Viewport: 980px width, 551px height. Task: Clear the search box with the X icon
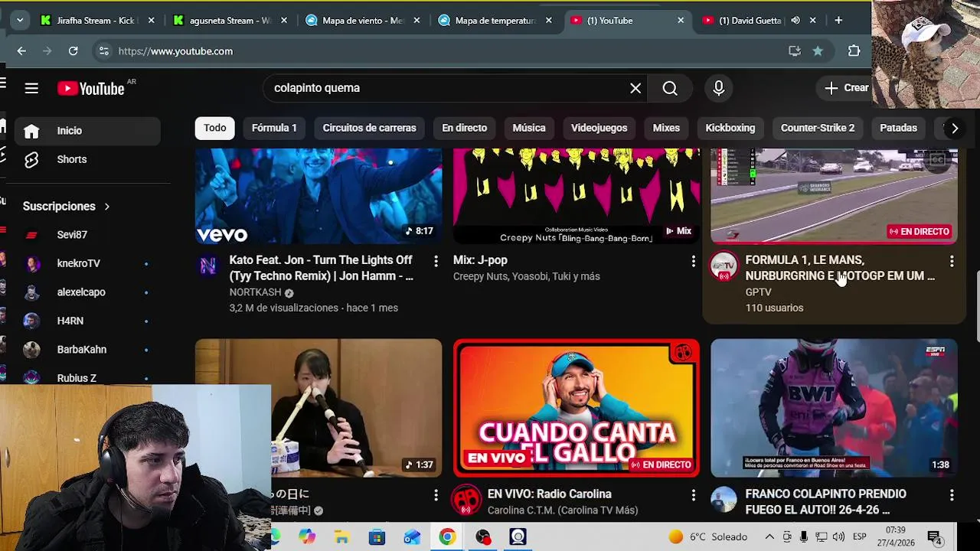(x=635, y=88)
